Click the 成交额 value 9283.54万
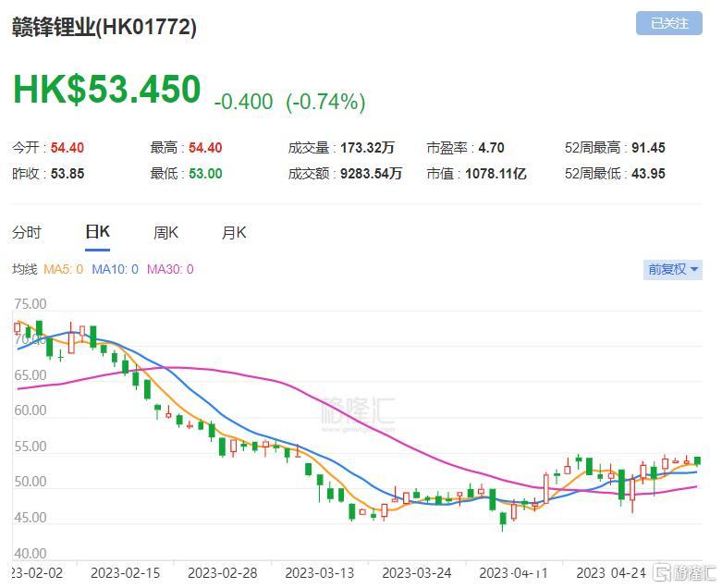The image size is (722, 588). (x=371, y=174)
